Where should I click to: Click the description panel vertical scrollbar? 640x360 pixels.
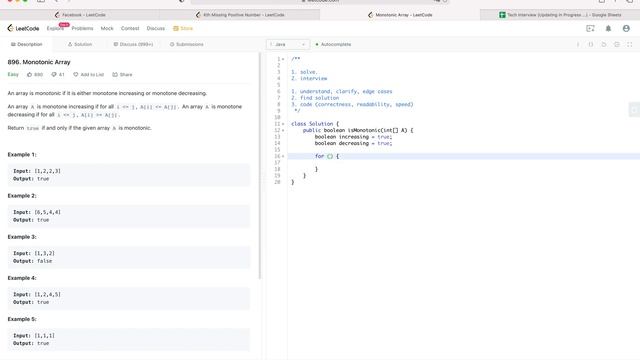click(259, 166)
